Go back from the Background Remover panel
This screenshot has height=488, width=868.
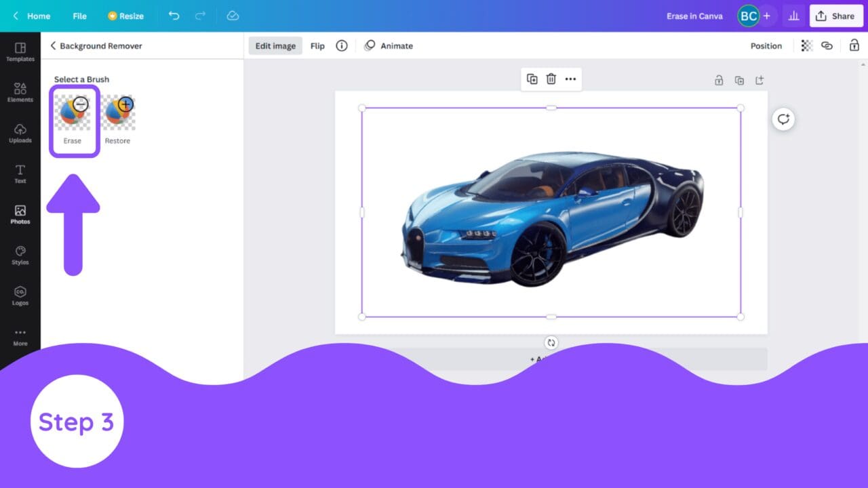pos(52,45)
